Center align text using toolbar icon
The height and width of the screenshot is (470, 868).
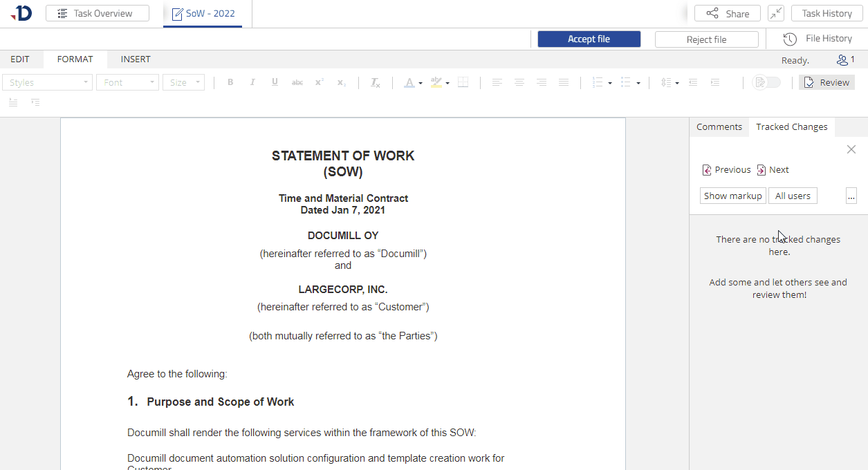[x=519, y=82]
